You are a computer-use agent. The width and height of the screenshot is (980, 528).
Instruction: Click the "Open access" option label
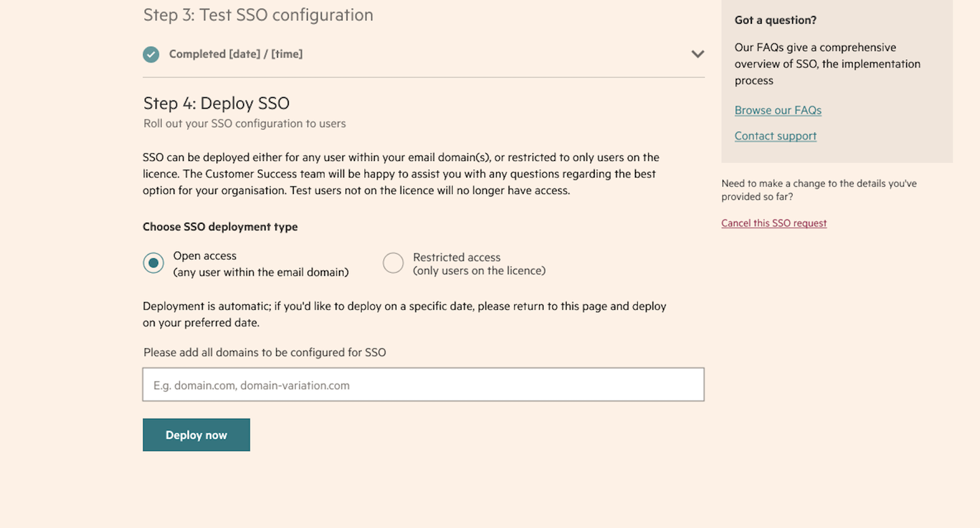pos(205,256)
